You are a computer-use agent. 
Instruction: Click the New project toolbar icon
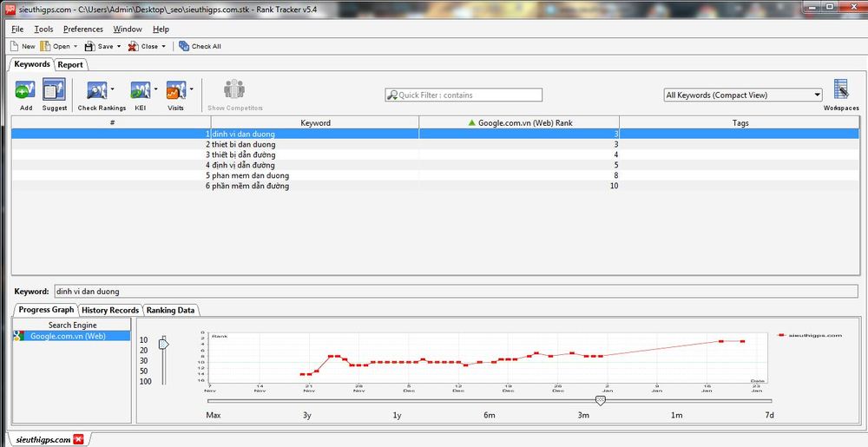click(15, 47)
